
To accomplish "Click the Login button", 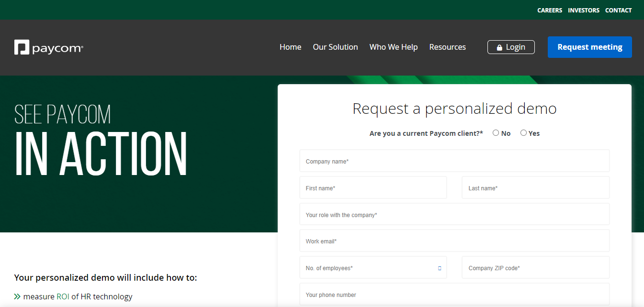I will (x=511, y=47).
